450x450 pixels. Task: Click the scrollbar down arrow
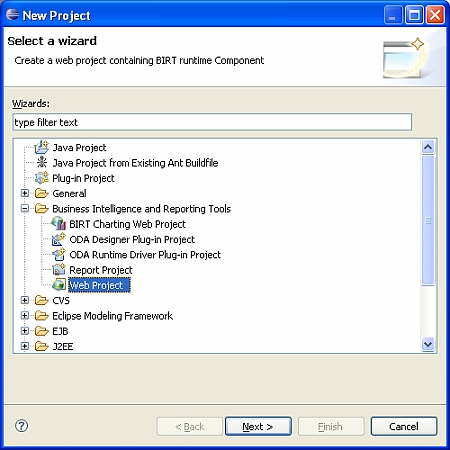428,344
